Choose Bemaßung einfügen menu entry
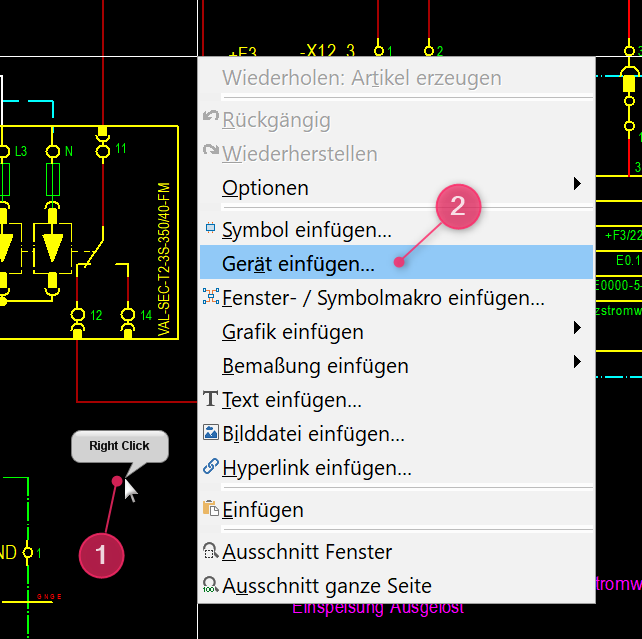This screenshot has height=639, width=642. tap(314, 365)
